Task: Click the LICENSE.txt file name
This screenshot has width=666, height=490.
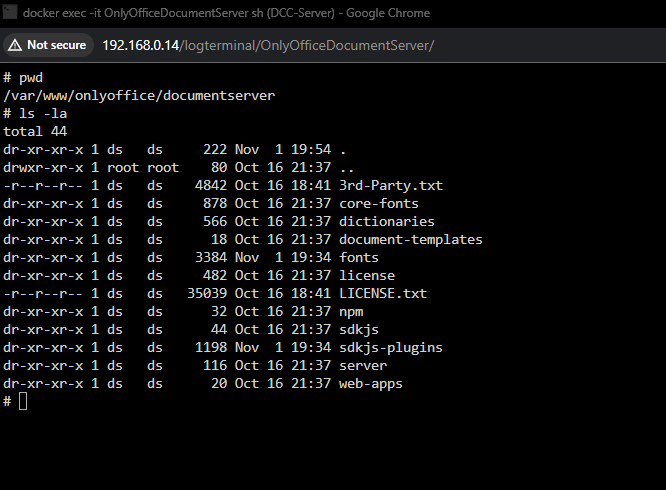Action: click(383, 293)
